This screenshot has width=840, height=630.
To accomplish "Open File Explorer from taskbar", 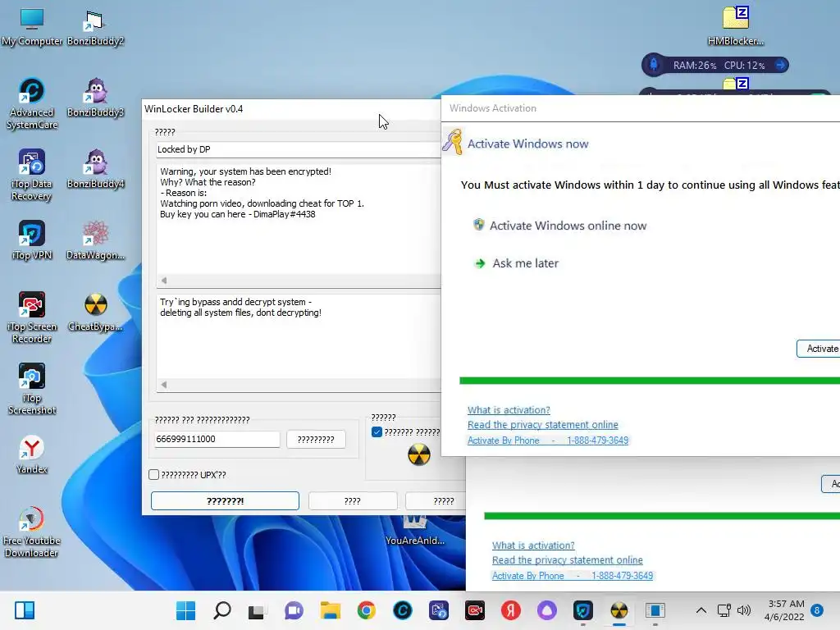I will point(330,610).
